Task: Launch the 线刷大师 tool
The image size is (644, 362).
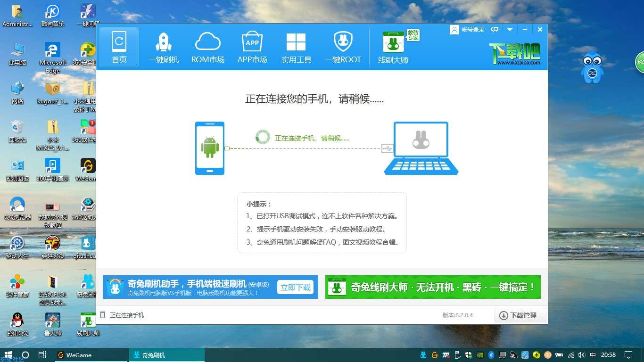Action: pyautogui.click(x=393, y=48)
